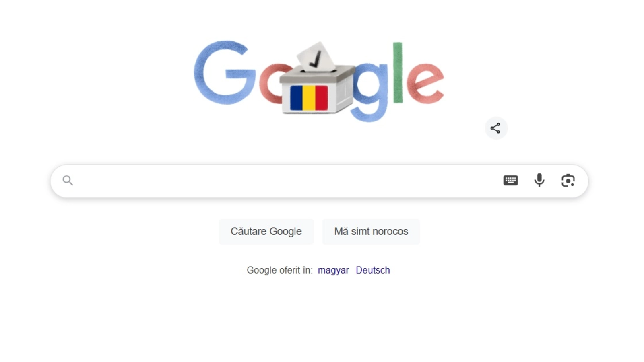
Task: Click the blue capital G in logo
Action: pos(224,72)
